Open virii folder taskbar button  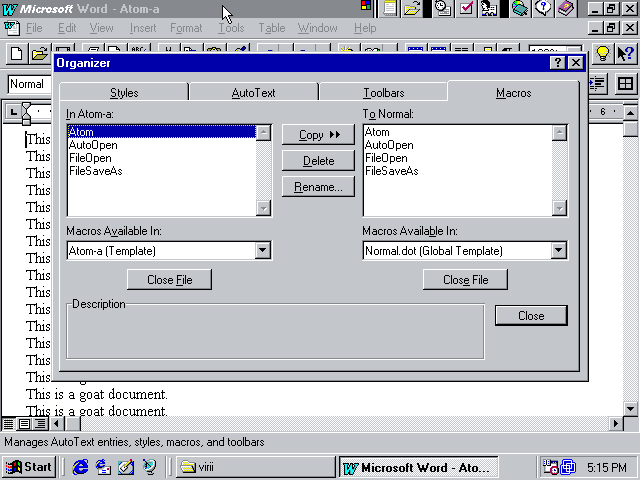[x=256, y=467]
